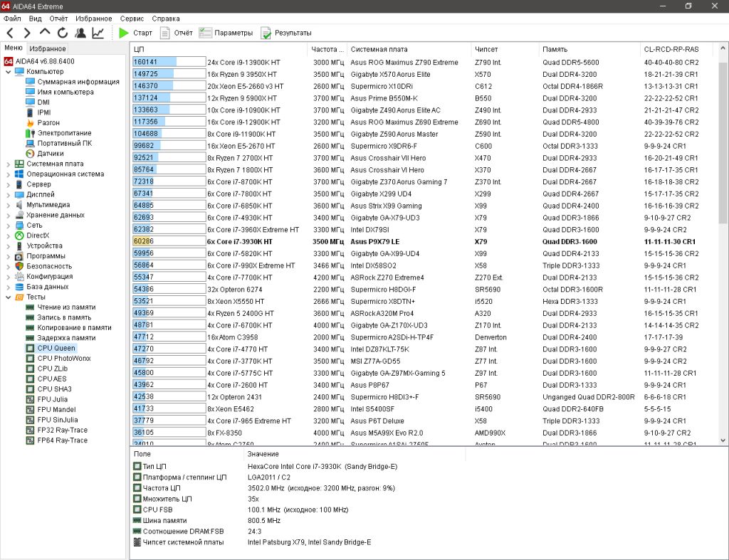Select the 24x Core i9-13900K HT row
The image size is (729, 560).
coord(424,63)
